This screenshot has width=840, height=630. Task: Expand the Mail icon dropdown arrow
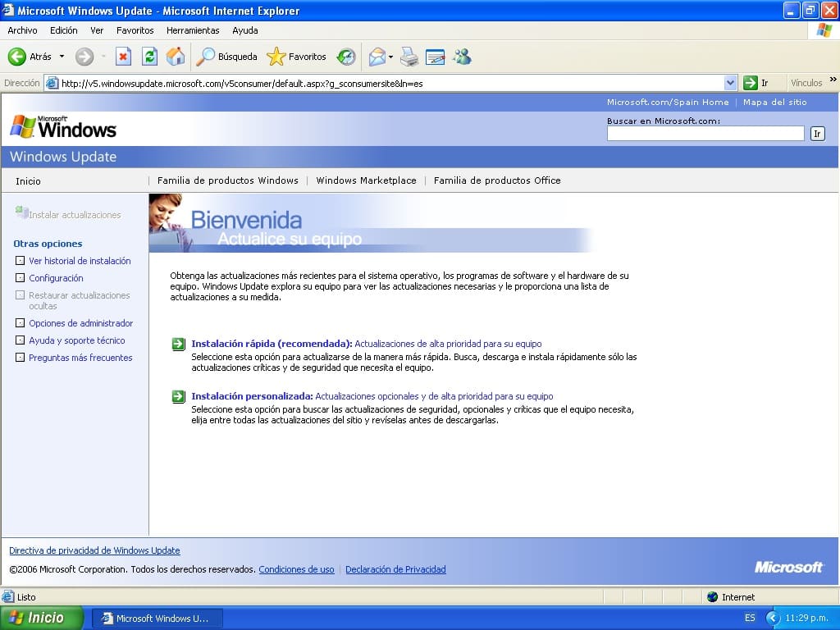coord(390,57)
